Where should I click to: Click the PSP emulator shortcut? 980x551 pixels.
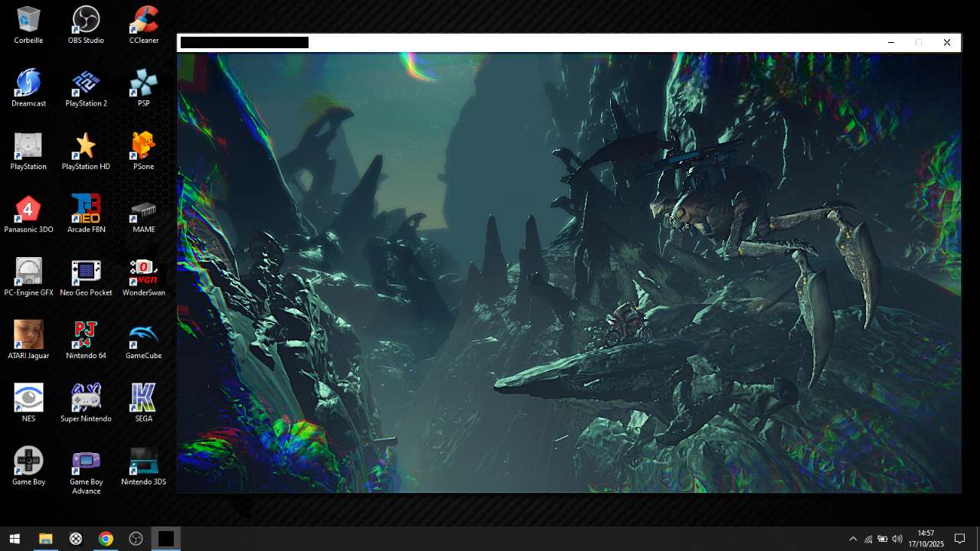click(143, 83)
